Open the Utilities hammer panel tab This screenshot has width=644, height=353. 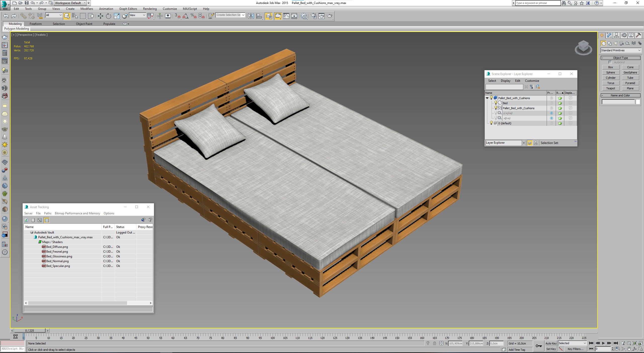click(638, 35)
